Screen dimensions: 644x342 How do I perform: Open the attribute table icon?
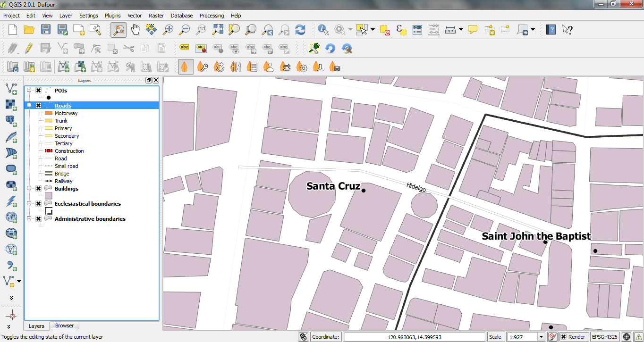pyautogui.click(x=417, y=30)
